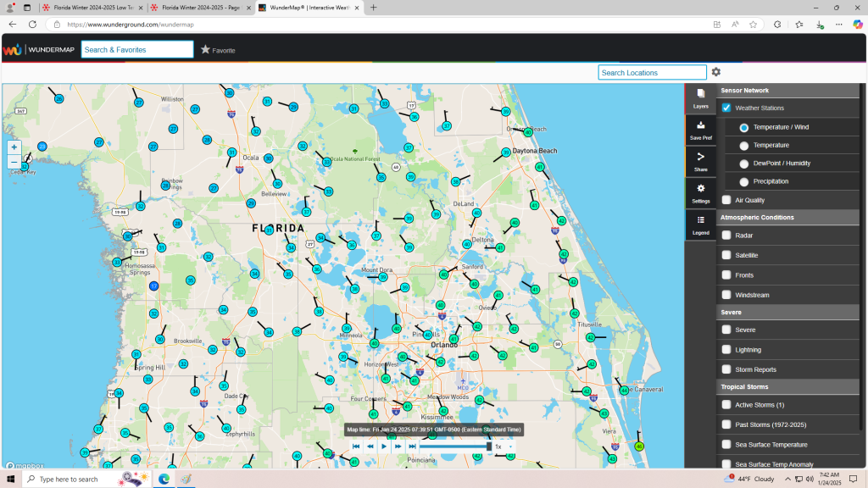This screenshot has height=488, width=868.
Task: Zoom out on the map
Action: coord(14,161)
